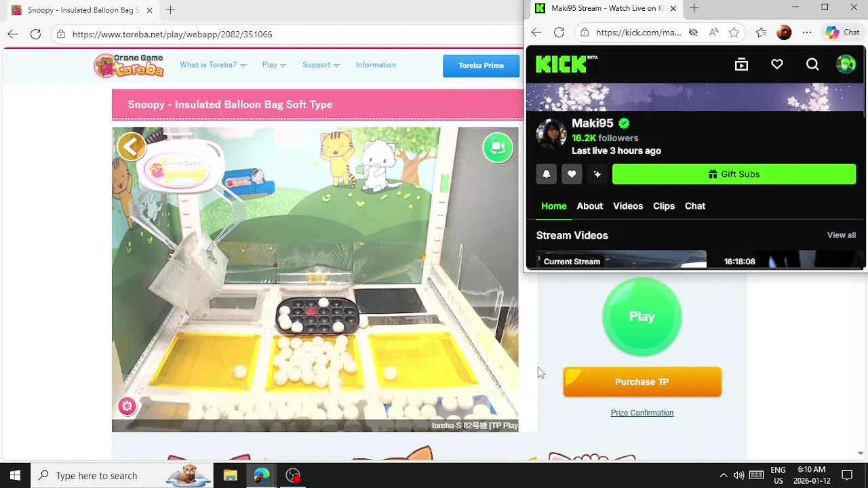868x488 pixels.
Task: Open File Explorer from taskbar
Action: point(230,475)
